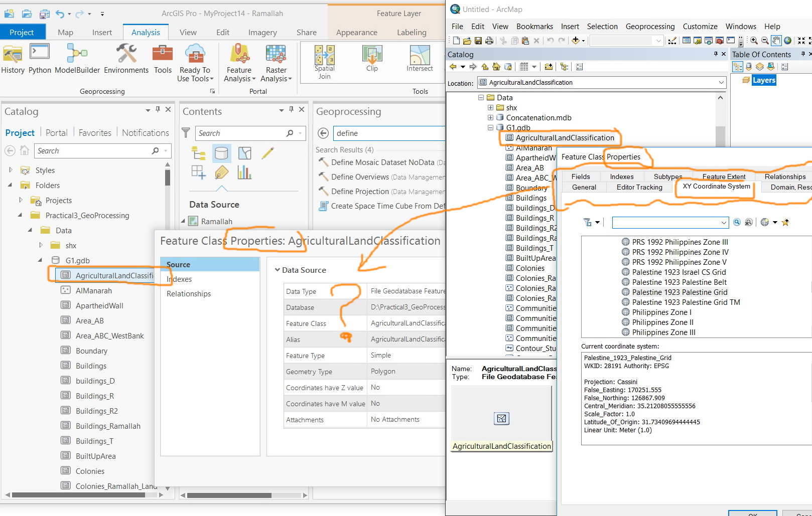Save the project in ArcGIS Pro toolbar

(x=44, y=14)
